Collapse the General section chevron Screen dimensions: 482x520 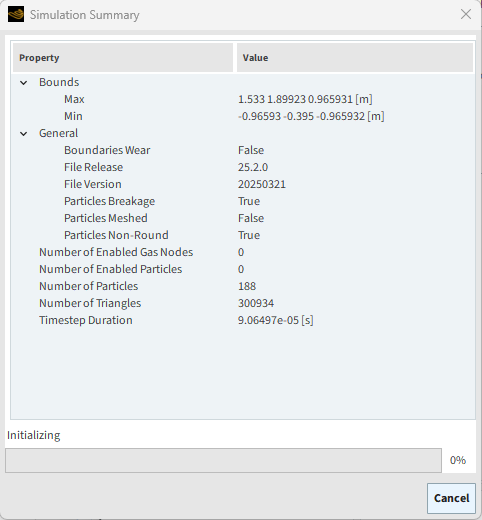[x=24, y=134]
